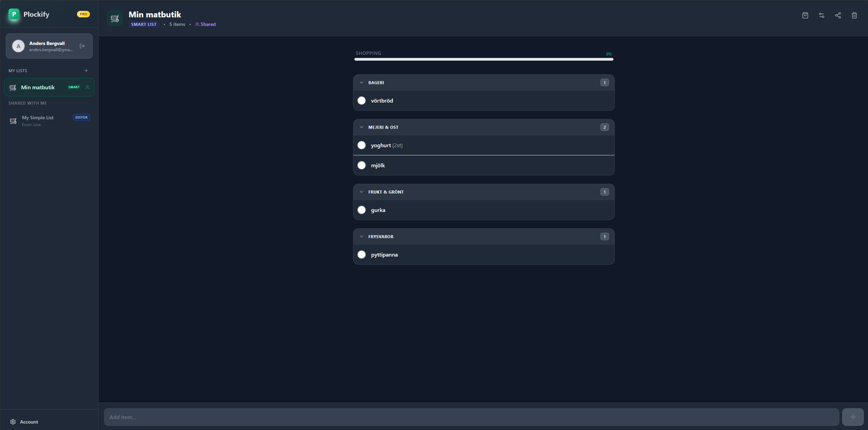Image resolution: width=868 pixels, height=430 pixels.
Task: Click the shopping bag icon in header
Action: pos(805,15)
